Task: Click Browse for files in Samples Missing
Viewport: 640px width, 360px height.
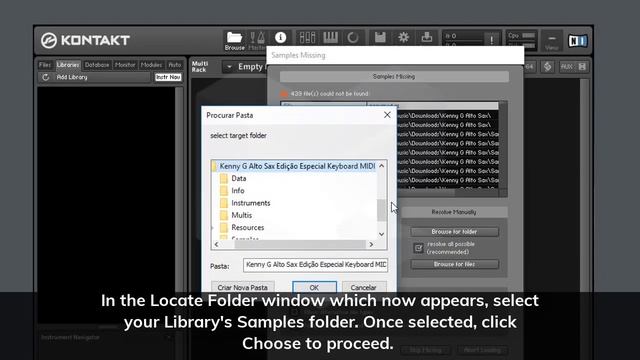Action: [454, 264]
